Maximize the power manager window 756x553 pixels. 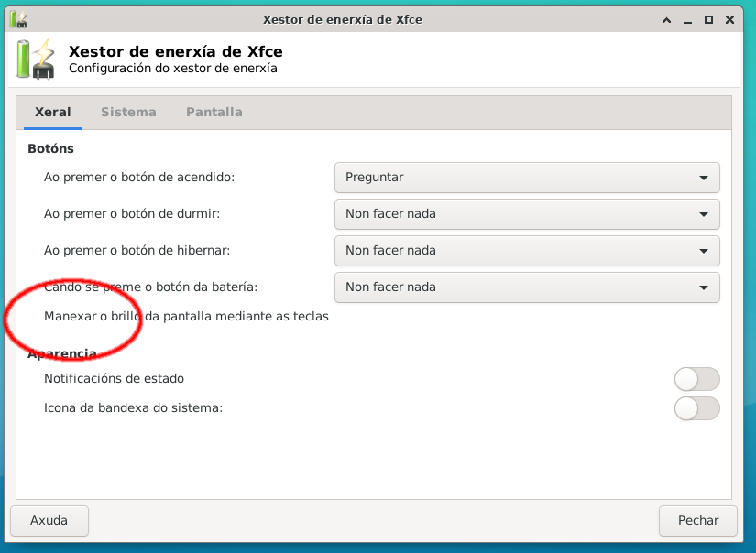tap(708, 19)
